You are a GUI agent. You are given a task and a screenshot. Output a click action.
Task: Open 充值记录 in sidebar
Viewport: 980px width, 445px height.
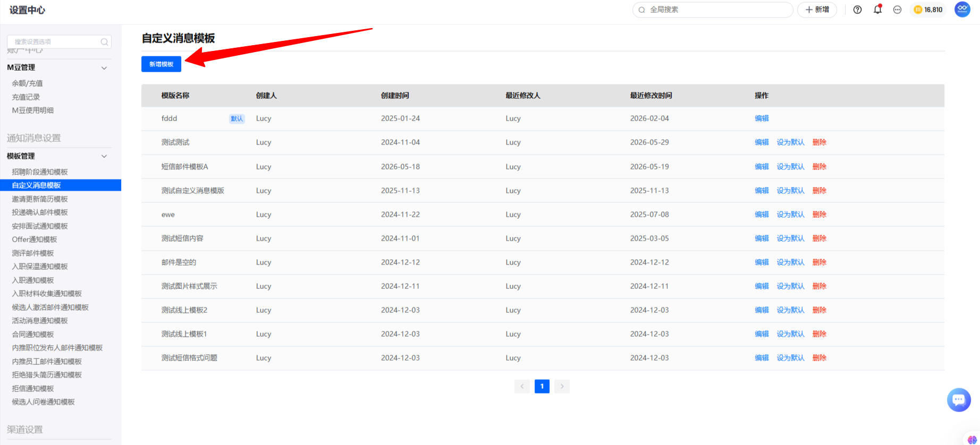pos(26,97)
